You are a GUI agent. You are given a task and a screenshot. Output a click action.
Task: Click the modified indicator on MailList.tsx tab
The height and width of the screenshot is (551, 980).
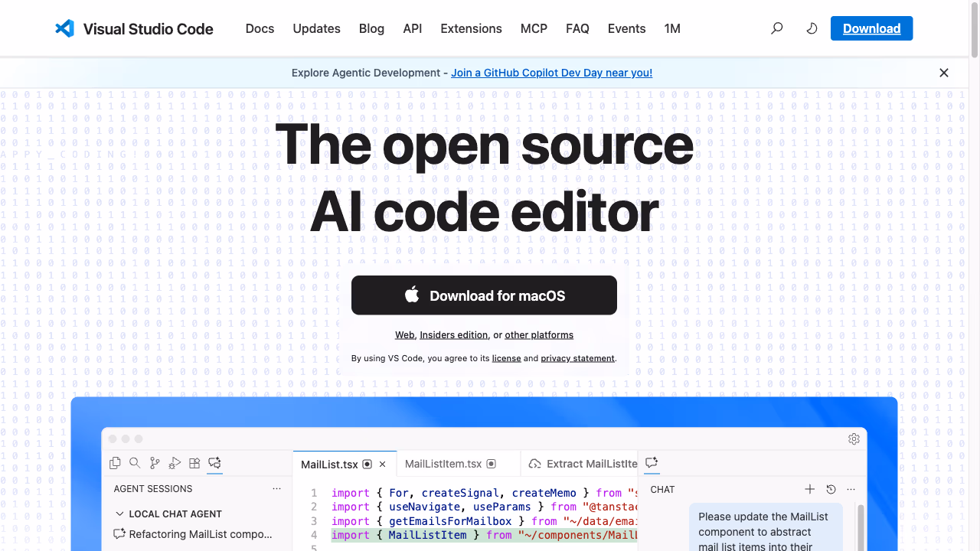(367, 465)
